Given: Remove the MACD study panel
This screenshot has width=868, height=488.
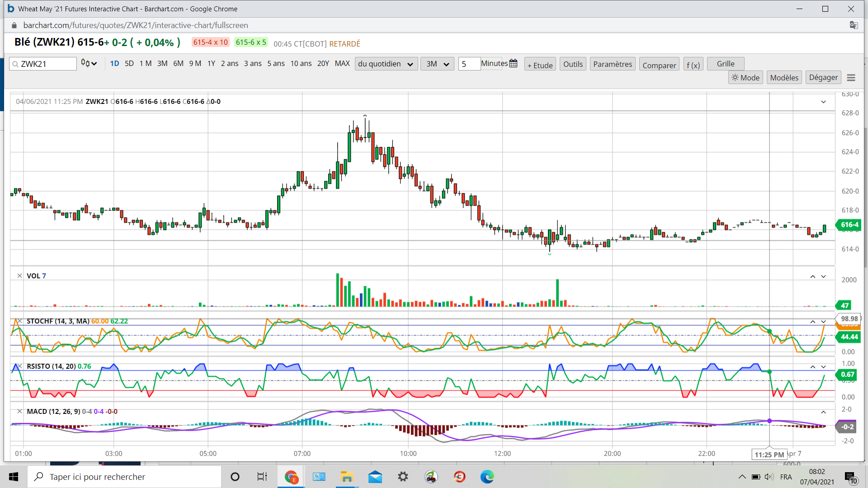Looking at the screenshot, I should pos(19,411).
